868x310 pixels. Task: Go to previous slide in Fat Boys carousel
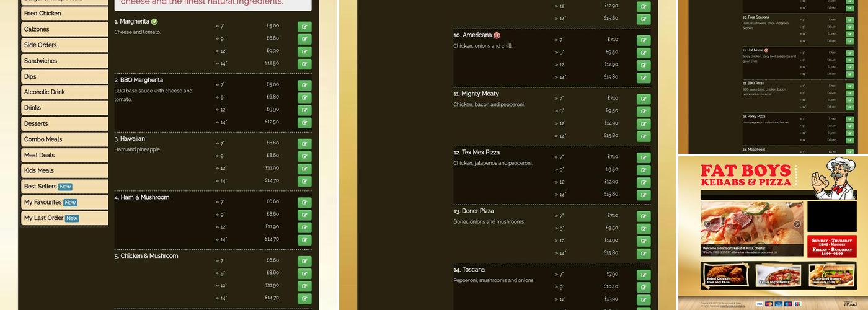706,224
